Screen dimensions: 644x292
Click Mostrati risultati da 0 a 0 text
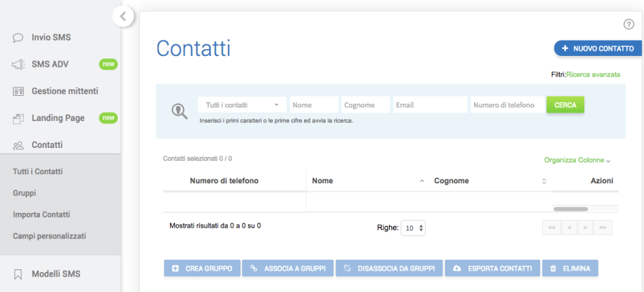pos(215,226)
